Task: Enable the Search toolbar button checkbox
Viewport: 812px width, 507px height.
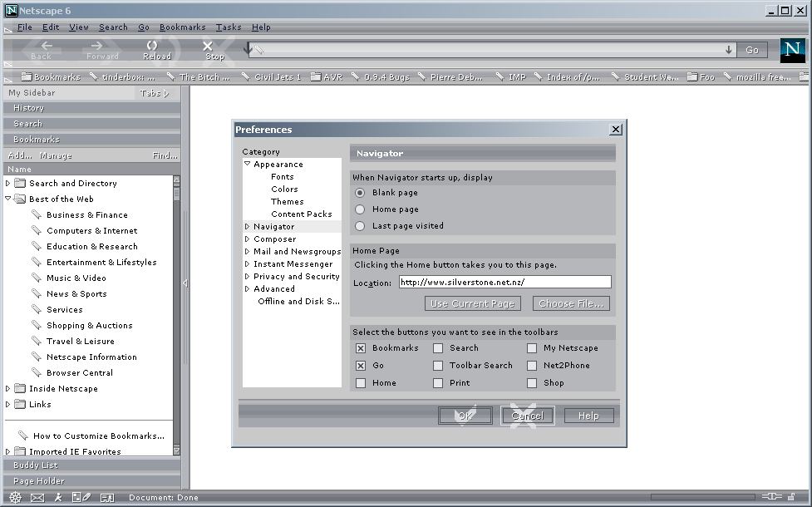Action: tap(438, 348)
